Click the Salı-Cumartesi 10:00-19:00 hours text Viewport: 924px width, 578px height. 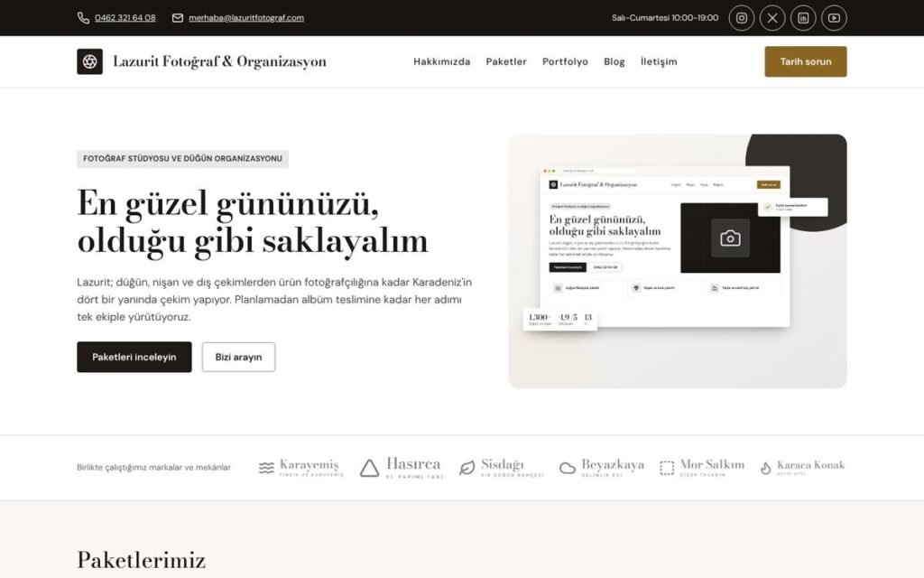[665, 18]
